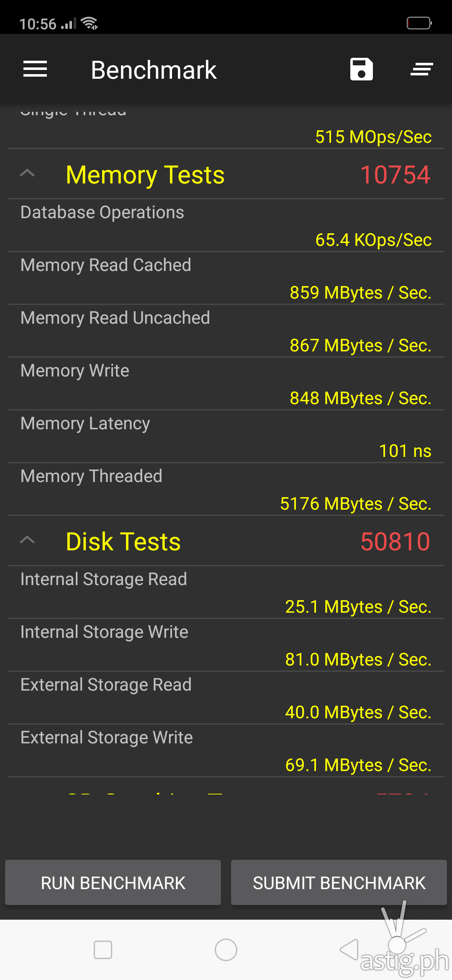452x980 pixels.
Task: Tap the Memory Threaded result row
Action: point(226,490)
